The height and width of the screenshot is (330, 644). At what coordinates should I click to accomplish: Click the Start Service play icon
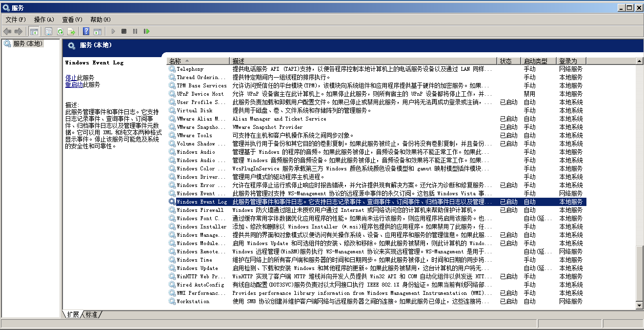(x=113, y=31)
